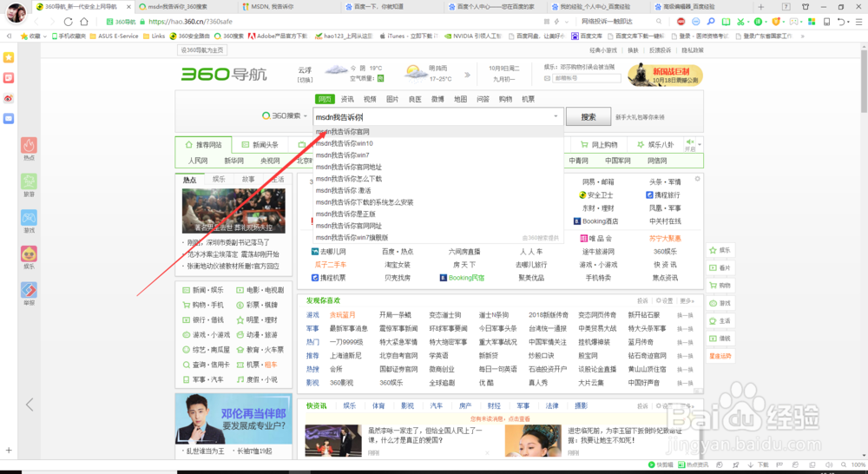Click the browser address bar URL
The width and height of the screenshot is (868, 474).
tap(190, 22)
